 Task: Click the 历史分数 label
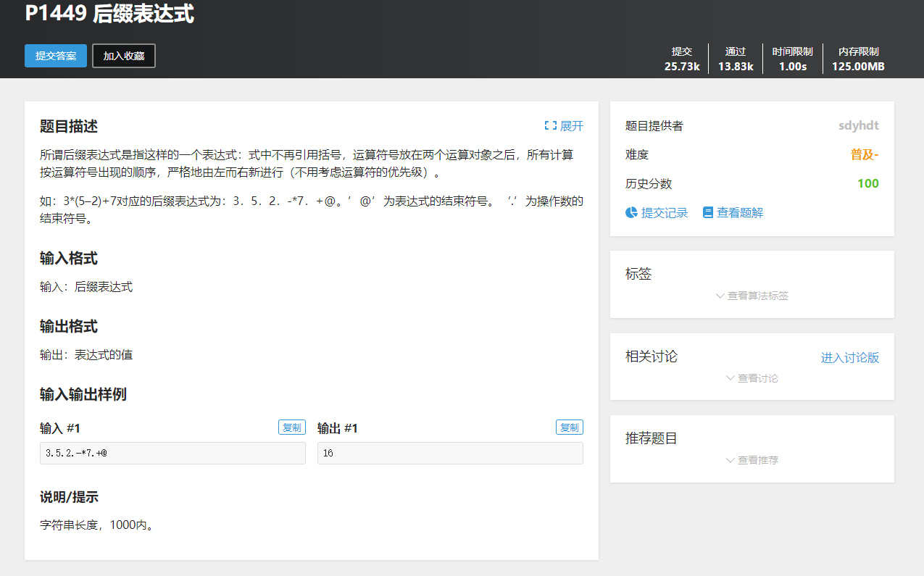(648, 183)
